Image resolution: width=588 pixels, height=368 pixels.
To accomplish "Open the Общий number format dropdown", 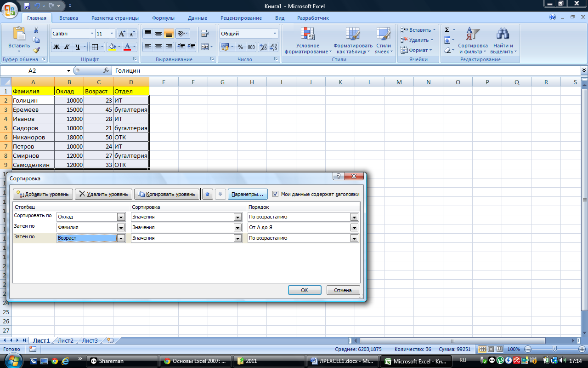I will [275, 34].
